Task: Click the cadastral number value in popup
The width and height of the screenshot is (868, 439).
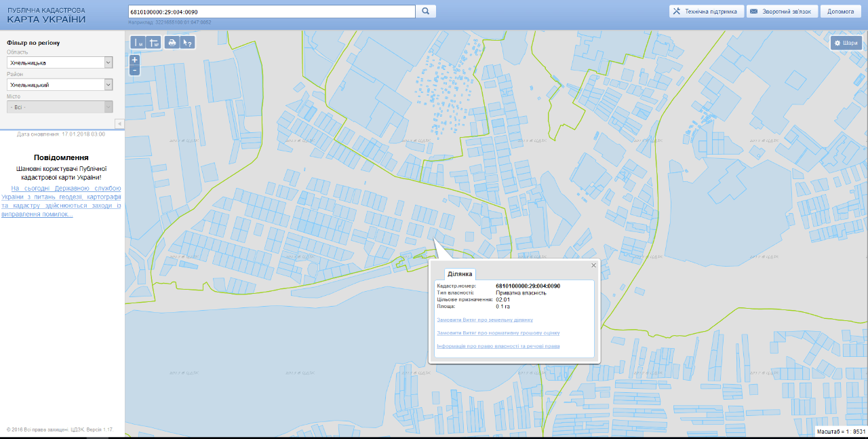Action: [x=528, y=286]
